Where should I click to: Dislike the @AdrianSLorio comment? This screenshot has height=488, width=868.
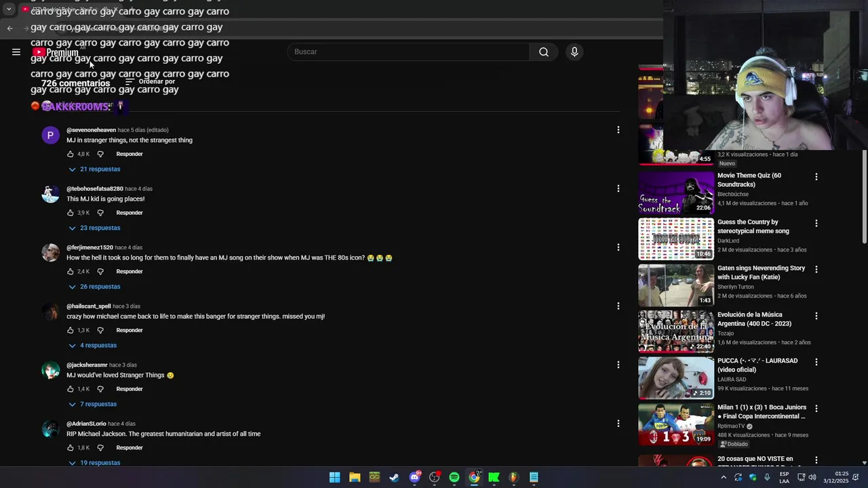[100, 447]
